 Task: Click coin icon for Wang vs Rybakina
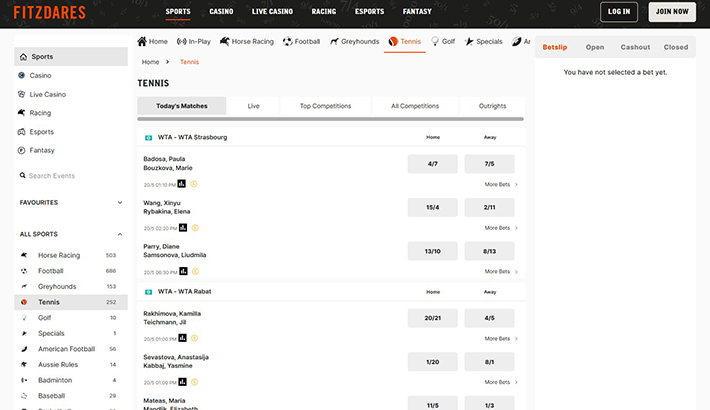pyautogui.click(x=195, y=228)
